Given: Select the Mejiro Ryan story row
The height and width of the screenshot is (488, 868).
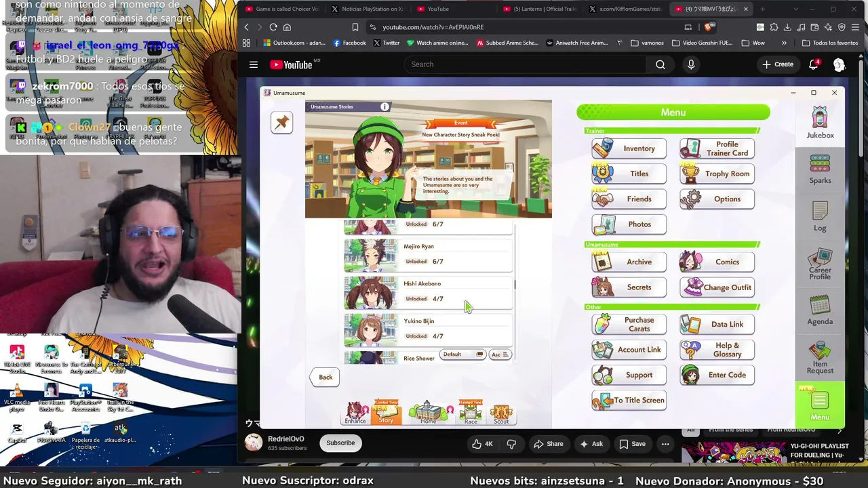Looking at the screenshot, I should (428, 255).
